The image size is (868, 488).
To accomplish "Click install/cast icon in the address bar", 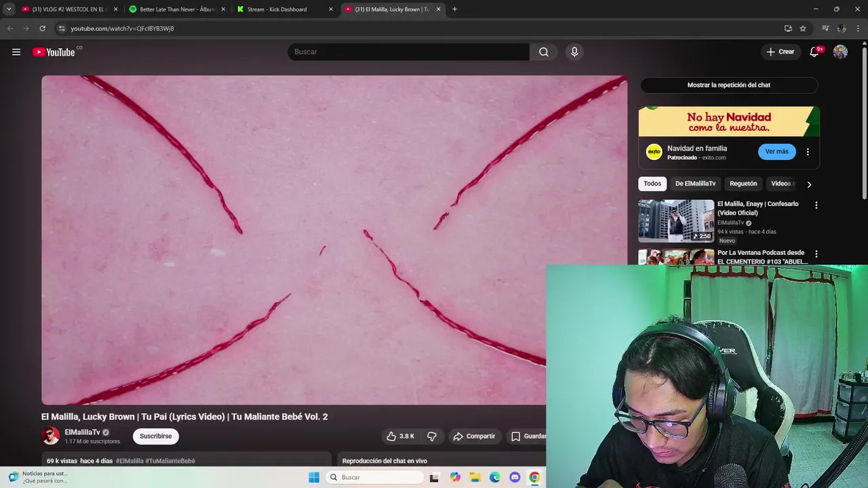I will [x=788, y=28].
